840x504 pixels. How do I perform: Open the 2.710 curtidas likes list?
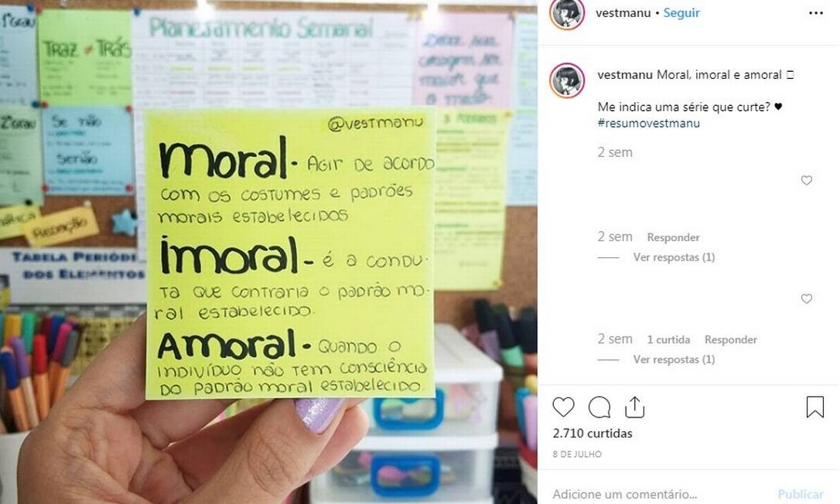(x=592, y=434)
